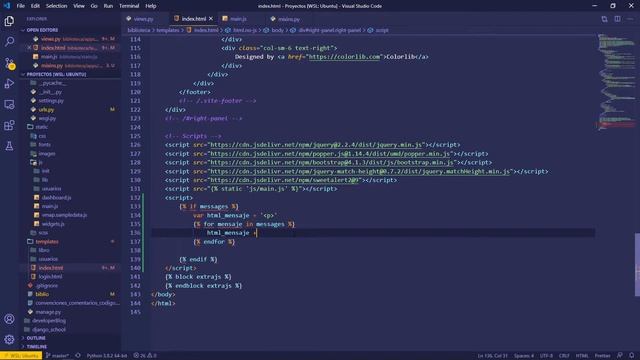Open the Terminal menu
Screen dimensions: 640x360
(x=129, y=6)
